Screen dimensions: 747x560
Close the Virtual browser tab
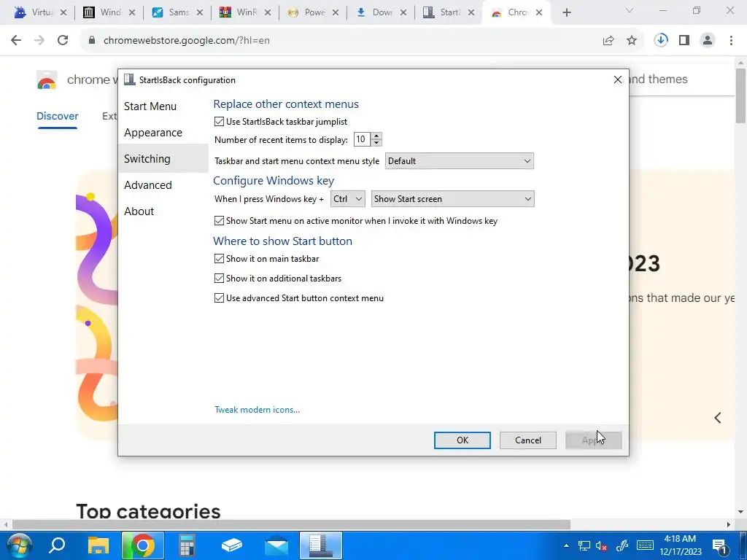click(x=63, y=13)
